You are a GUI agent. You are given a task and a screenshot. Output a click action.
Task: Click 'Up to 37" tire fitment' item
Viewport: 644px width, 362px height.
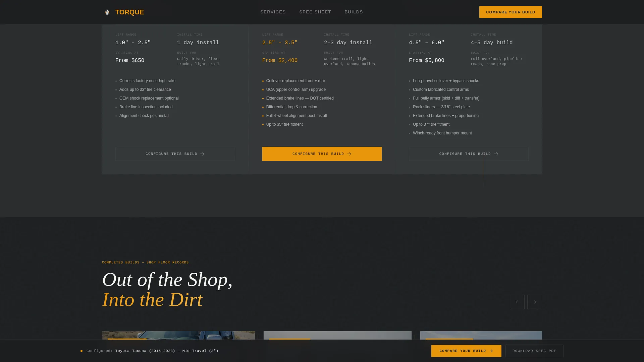coord(431,124)
